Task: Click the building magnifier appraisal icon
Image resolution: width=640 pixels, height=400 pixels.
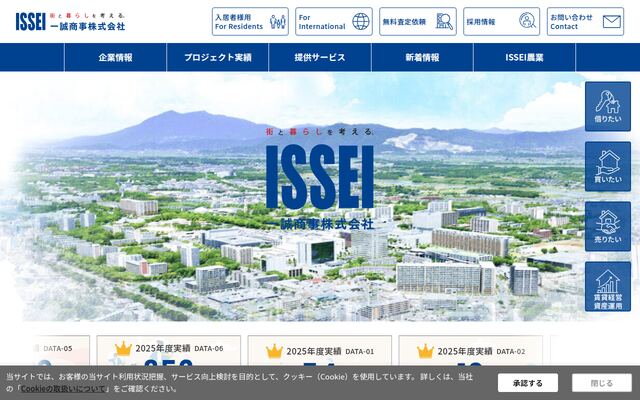Action: pos(444,22)
